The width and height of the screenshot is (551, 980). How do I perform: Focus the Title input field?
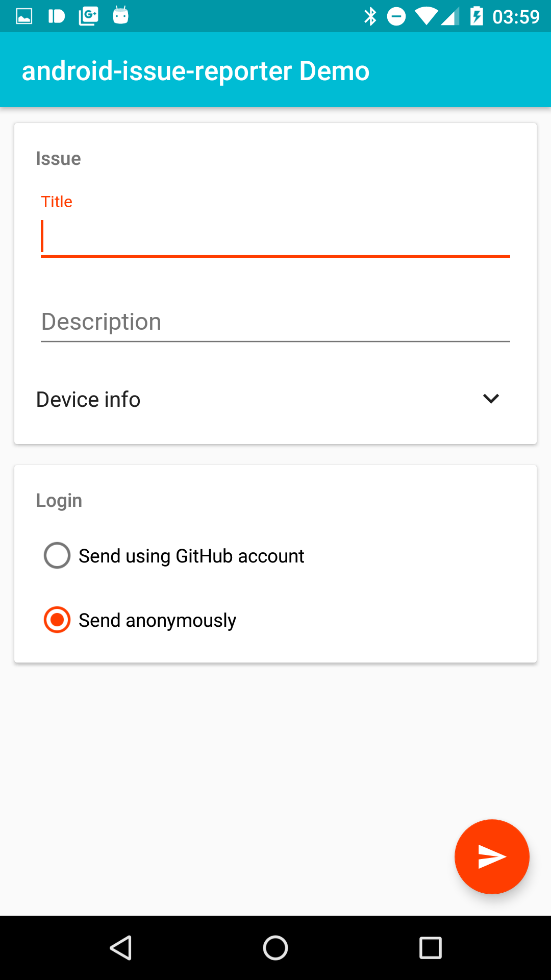[275, 237]
